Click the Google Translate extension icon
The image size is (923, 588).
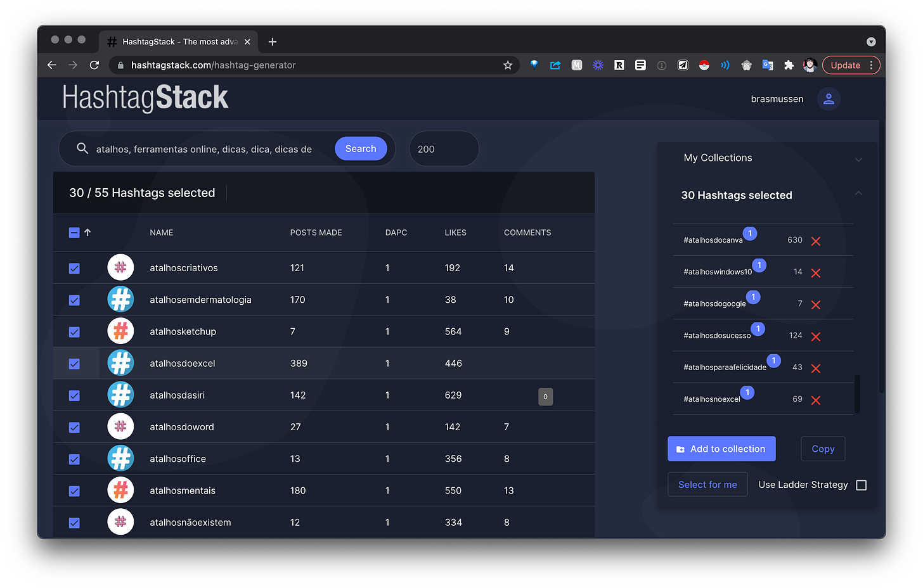768,65
